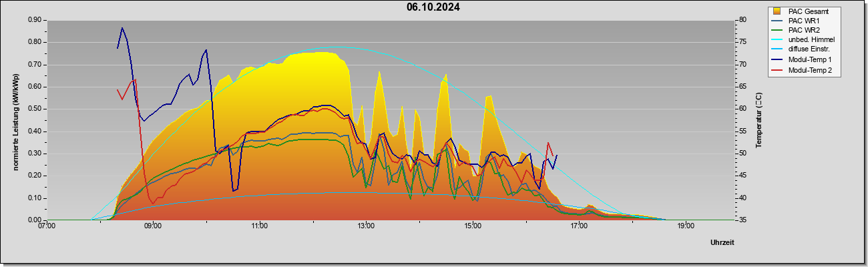Click the Temperatur axis title on right
868x267 pixels.
click(758, 120)
